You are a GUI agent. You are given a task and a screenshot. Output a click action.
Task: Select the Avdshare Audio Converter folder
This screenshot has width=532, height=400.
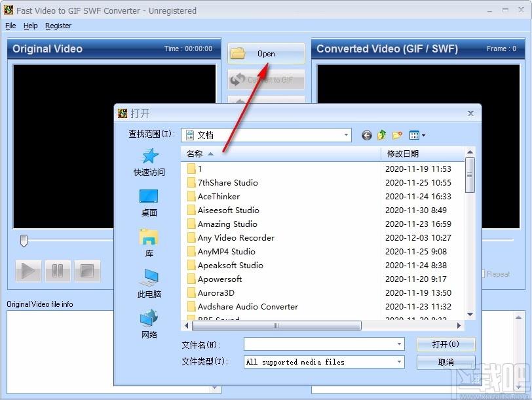click(242, 307)
